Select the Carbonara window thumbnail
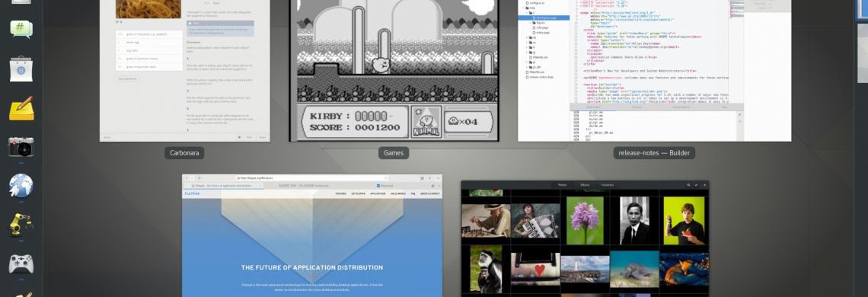The width and height of the screenshot is (868, 297). 185,70
